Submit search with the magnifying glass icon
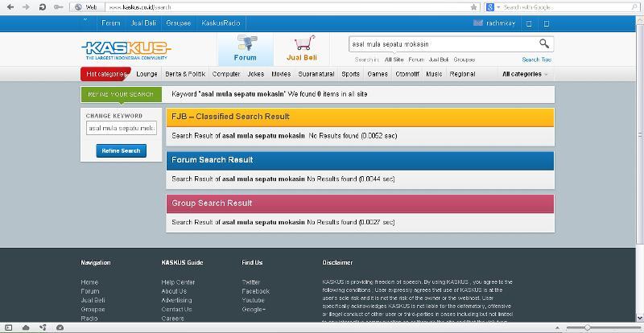 click(x=544, y=43)
